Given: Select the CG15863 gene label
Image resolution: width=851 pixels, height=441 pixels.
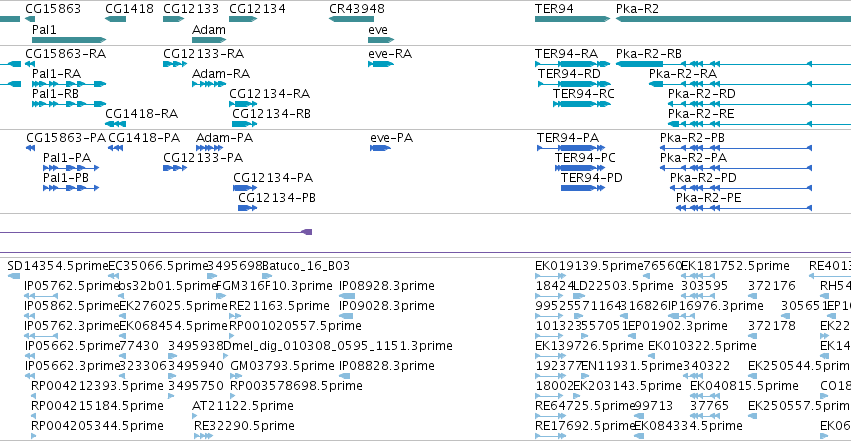Looking at the screenshot, I should point(53,9).
